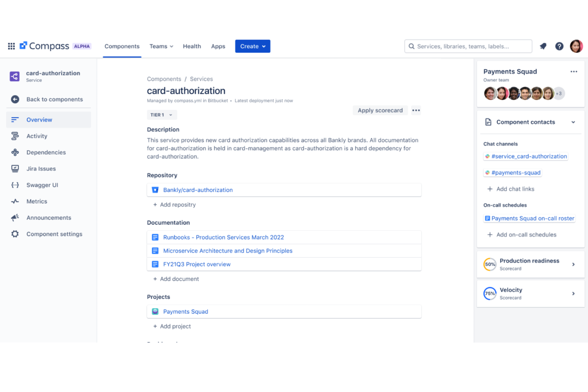Open notifications icon in top bar

click(x=543, y=46)
